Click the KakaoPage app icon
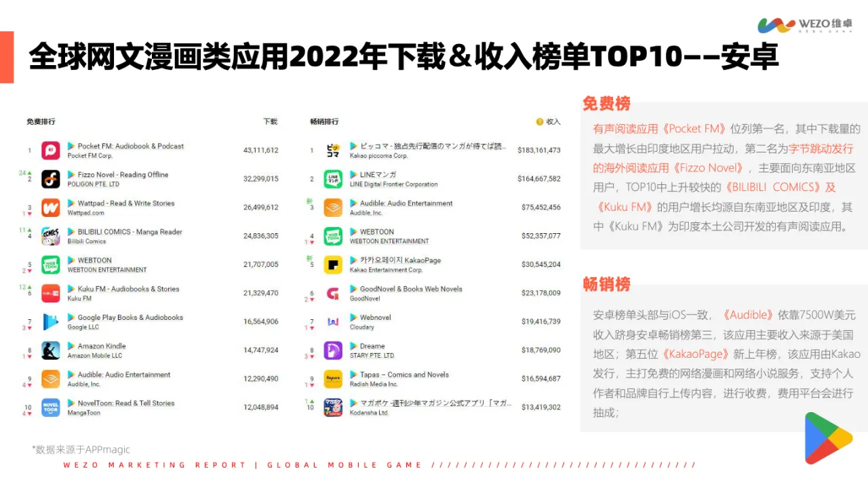 click(333, 264)
